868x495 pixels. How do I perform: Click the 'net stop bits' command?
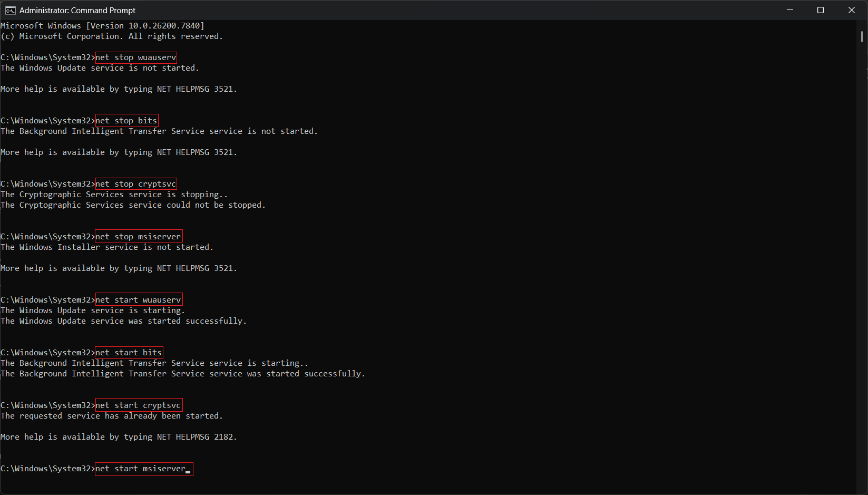pos(126,121)
